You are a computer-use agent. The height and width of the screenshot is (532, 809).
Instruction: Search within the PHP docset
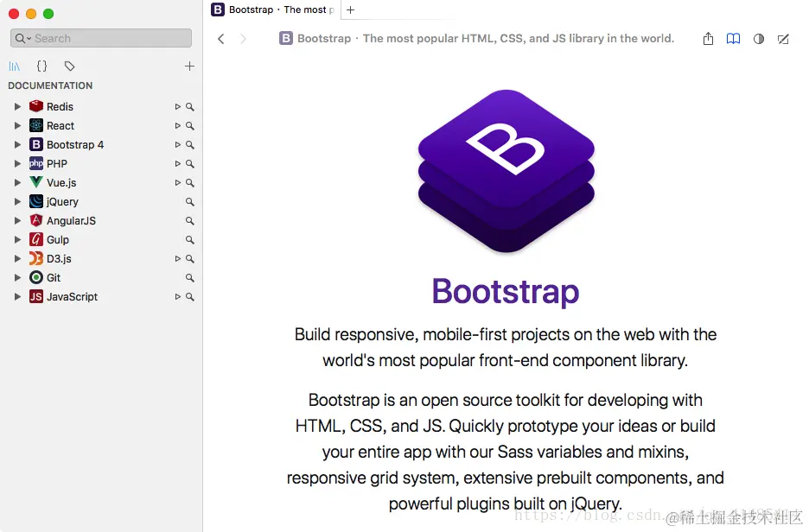(x=190, y=164)
